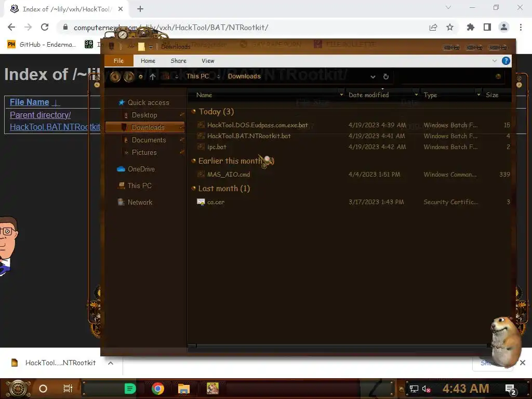Open Cortana circle on taskbar

pos(43,389)
